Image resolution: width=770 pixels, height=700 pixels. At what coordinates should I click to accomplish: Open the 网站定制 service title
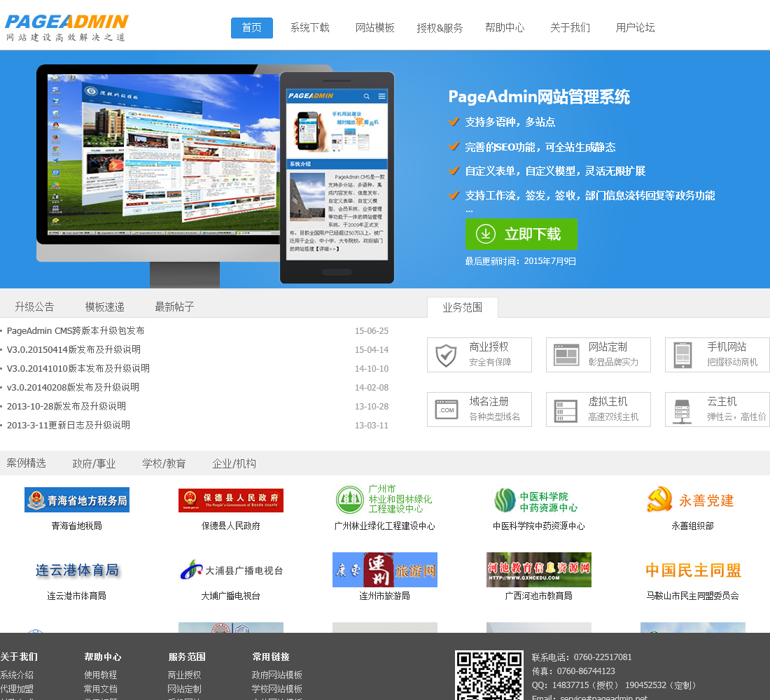[608, 346]
